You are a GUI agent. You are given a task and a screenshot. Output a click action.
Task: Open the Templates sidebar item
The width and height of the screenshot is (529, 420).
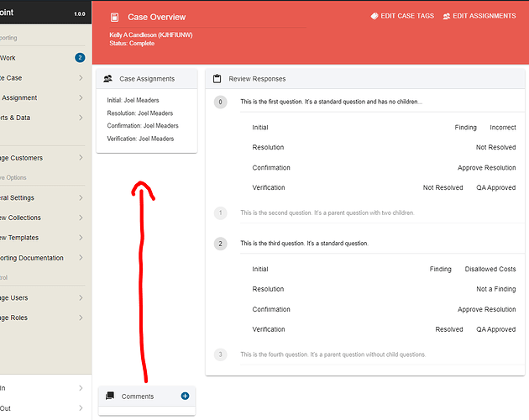click(x=43, y=238)
